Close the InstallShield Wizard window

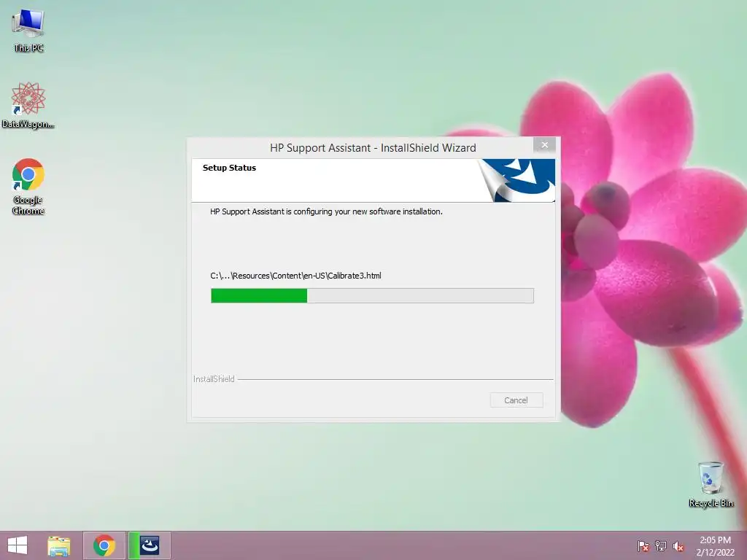click(544, 145)
